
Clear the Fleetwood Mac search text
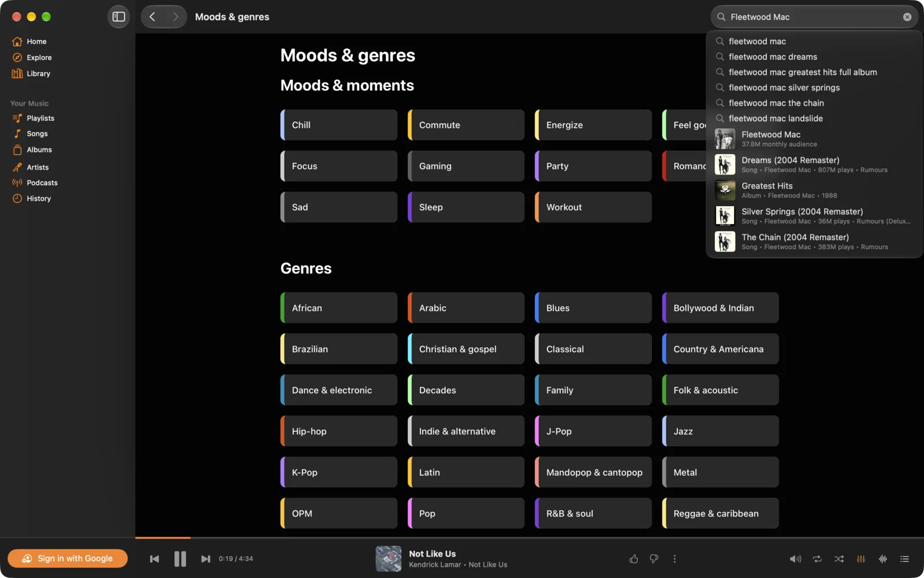[x=907, y=17]
